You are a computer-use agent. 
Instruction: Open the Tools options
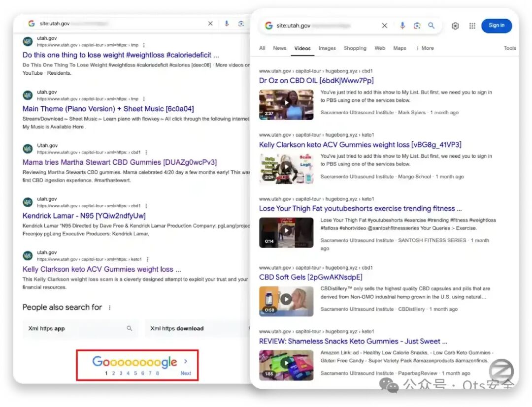pyautogui.click(x=510, y=48)
